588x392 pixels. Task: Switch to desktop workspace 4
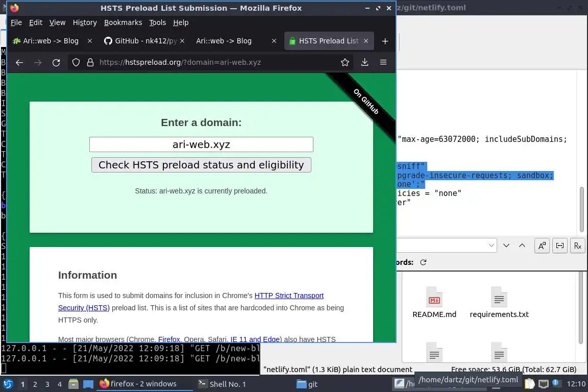[60, 384]
